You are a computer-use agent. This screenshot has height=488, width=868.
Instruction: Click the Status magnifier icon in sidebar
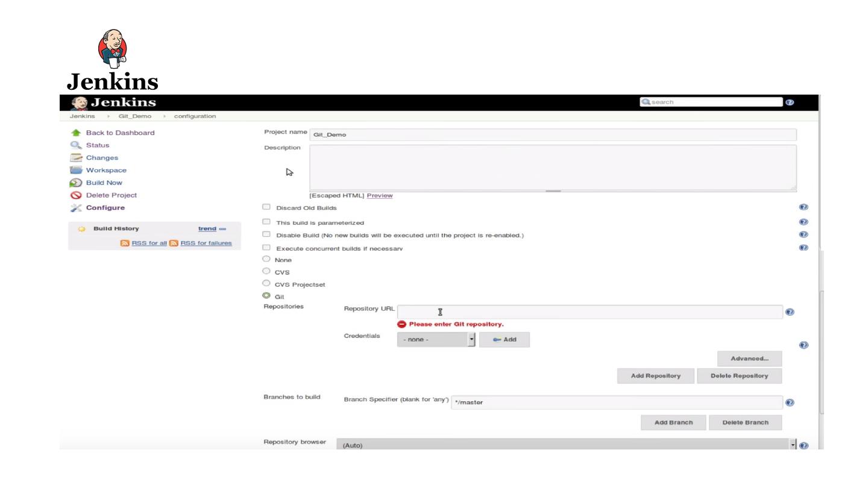76,145
